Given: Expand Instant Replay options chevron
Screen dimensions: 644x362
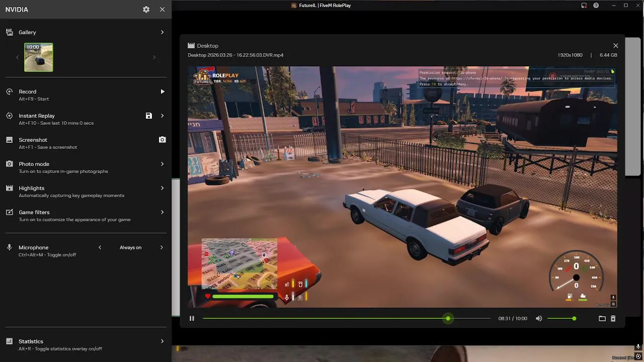Looking at the screenshot, I should tap(162, 116).
